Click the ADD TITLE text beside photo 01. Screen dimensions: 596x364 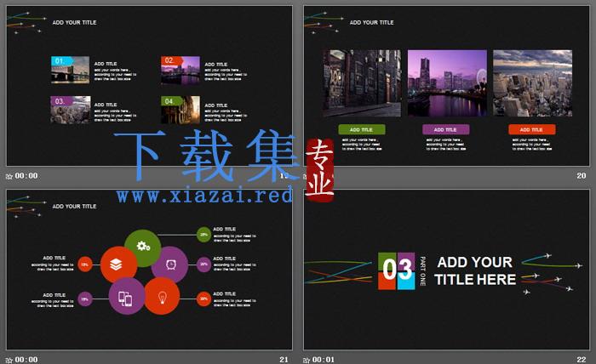pos(106,64)
